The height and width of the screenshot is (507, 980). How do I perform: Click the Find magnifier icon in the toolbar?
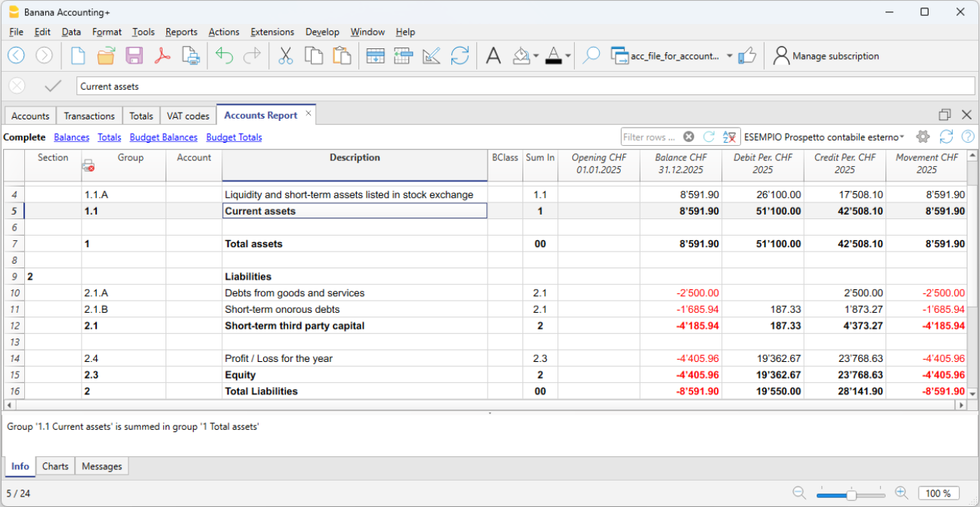click(591, 56)
